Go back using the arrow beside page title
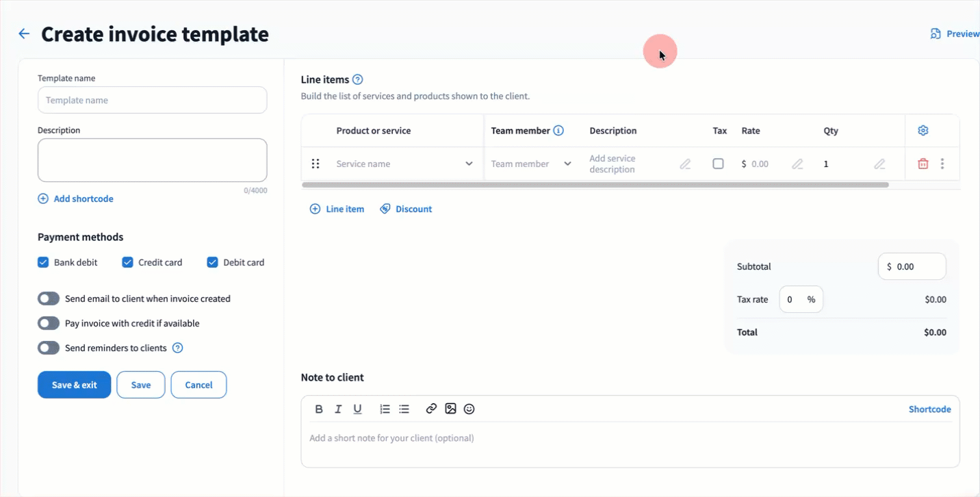The height and width of the screenshot is (497, 980). coord(24,34)
